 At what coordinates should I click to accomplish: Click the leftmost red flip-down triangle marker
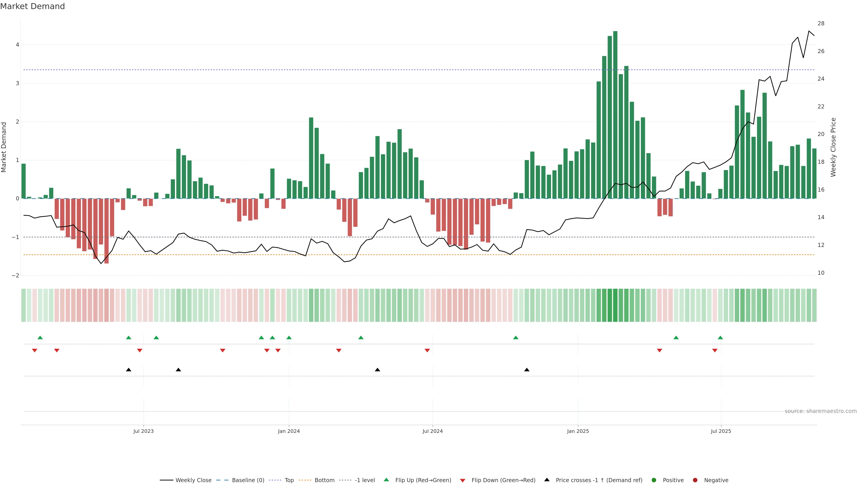click(x=34, y=351)
